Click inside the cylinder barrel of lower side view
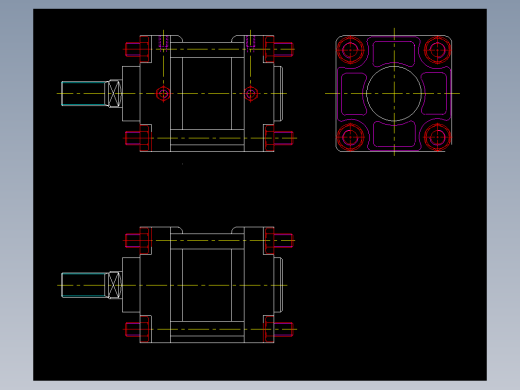The image size is (520, 390). [x=207, y=285]
